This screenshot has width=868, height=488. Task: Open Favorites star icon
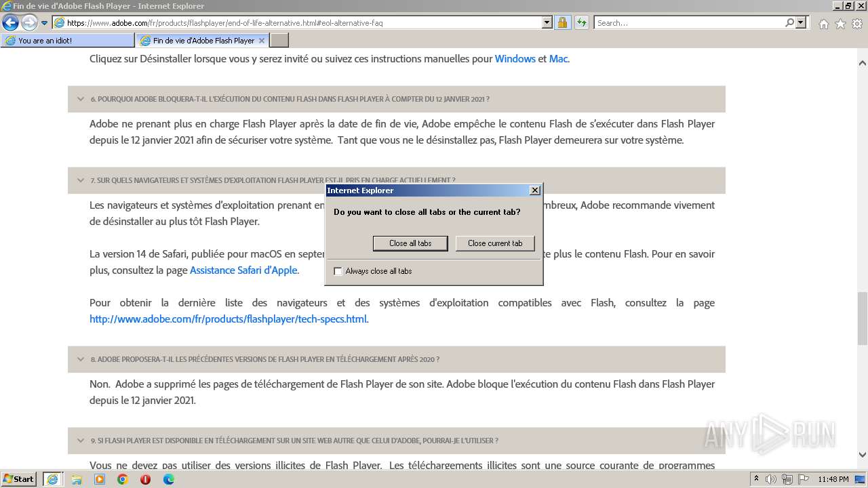point(840,24)
